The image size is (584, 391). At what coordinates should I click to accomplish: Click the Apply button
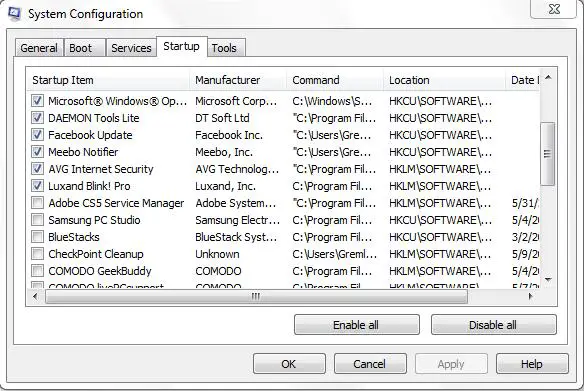coord(451,364)
